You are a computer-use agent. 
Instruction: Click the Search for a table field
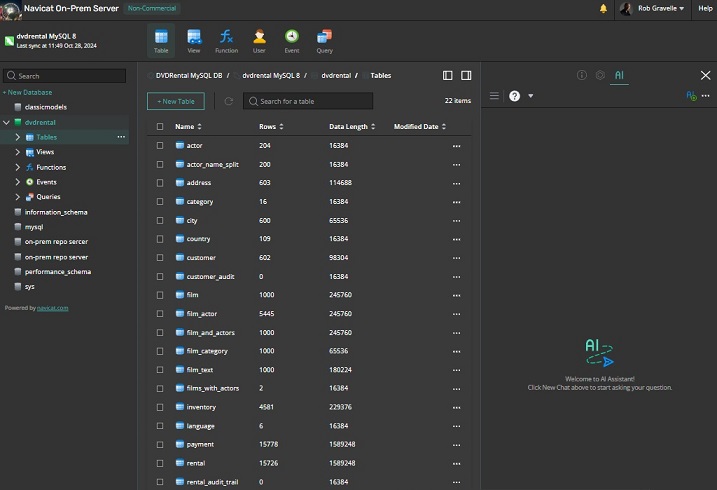tap(308, 101)
